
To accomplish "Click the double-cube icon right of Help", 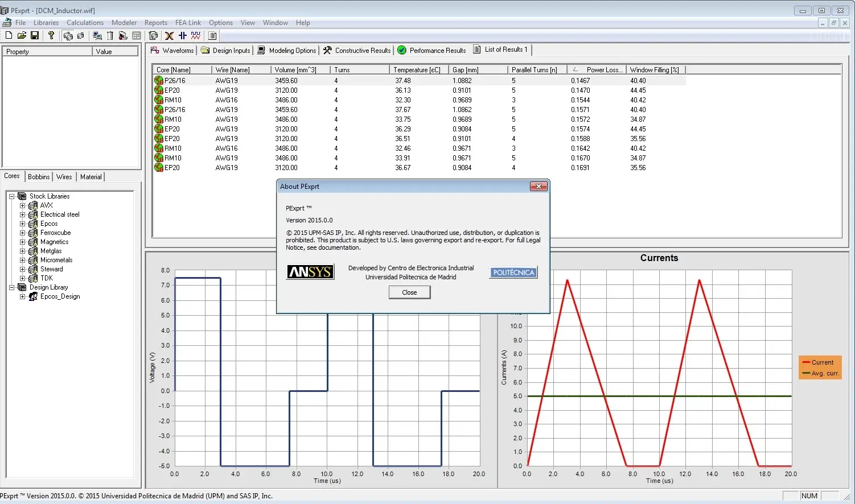I will point(68,35).
